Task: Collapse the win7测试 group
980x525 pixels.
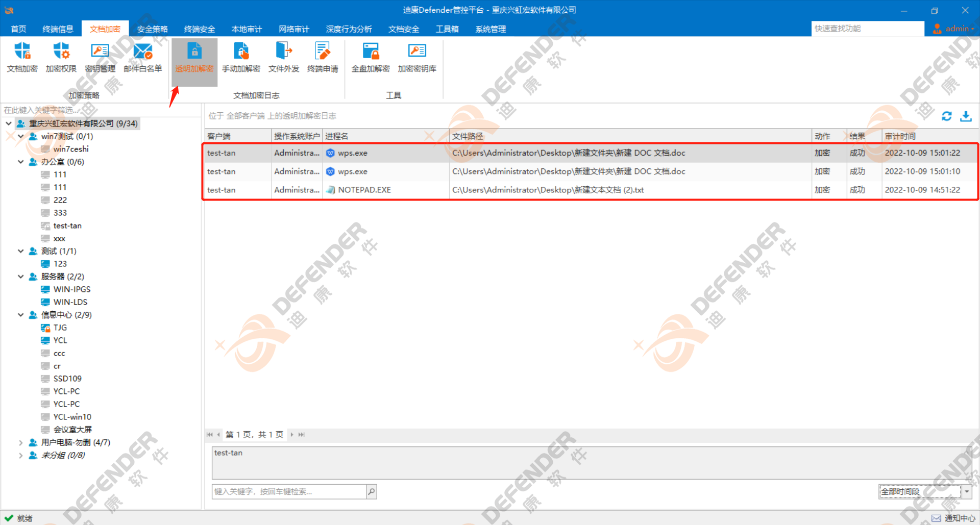Action: click(x=21, y=136)
